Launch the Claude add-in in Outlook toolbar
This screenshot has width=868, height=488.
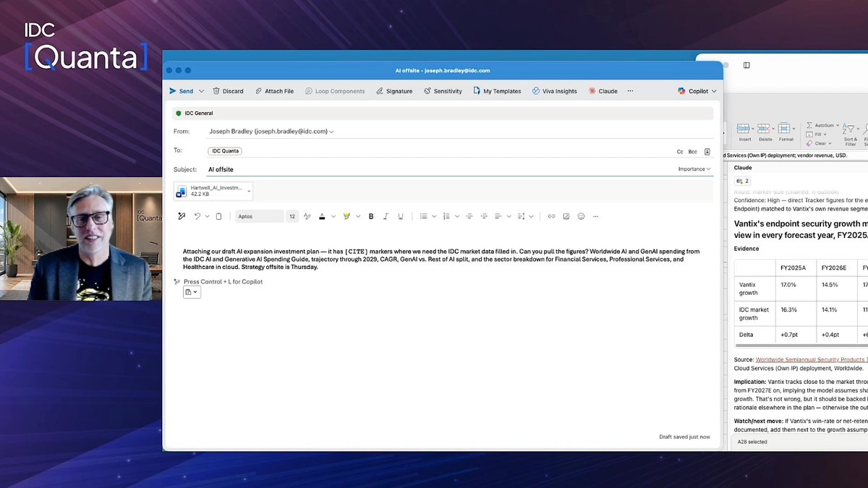click(603, 91)
